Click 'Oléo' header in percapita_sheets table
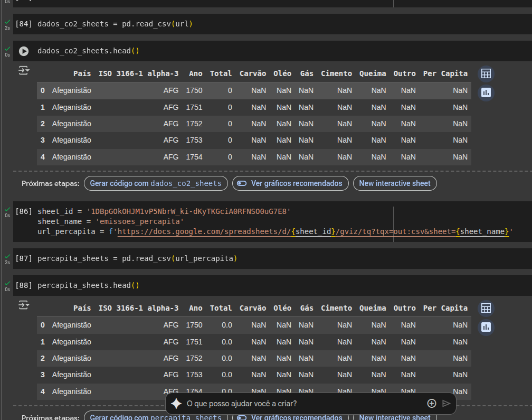Image resolution: width=532 pixels, height=420 pixels. [x=282, y=308]
